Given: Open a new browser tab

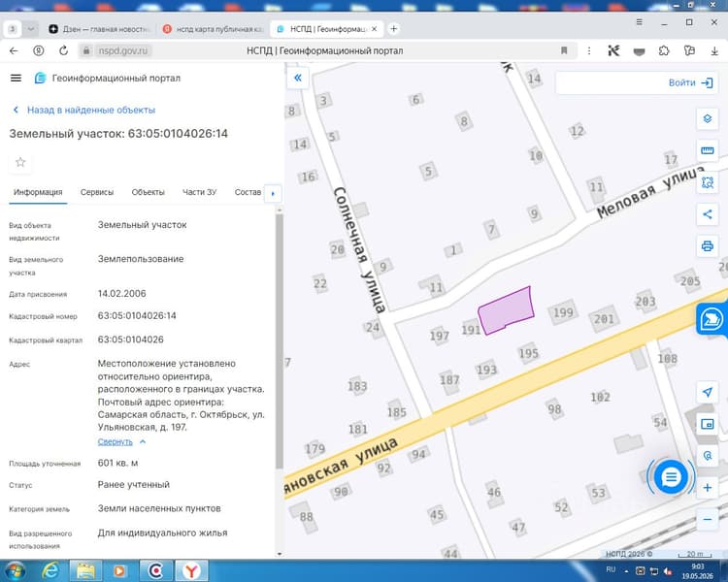Looking at the screenshot, I should click(x=394, y=29).
